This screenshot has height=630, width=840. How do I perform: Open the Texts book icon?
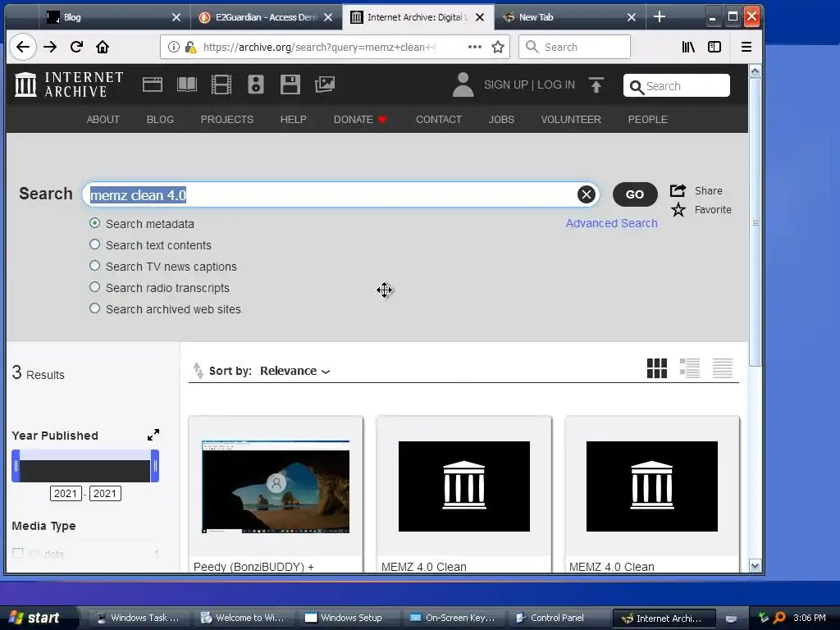point(187,84)
